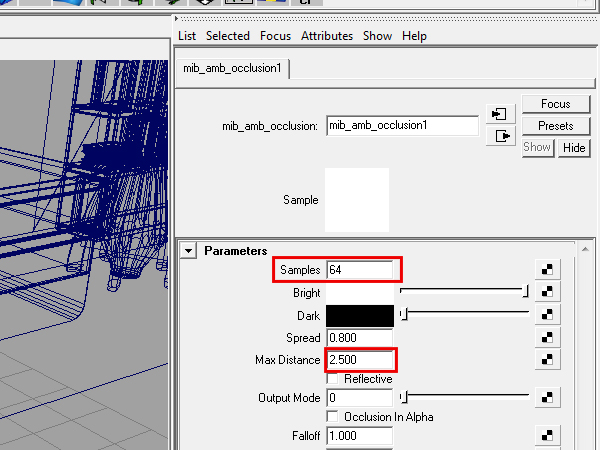The width and height of the screenshot is (600, 450).
Task: Click the Show button
Action: 537,147
